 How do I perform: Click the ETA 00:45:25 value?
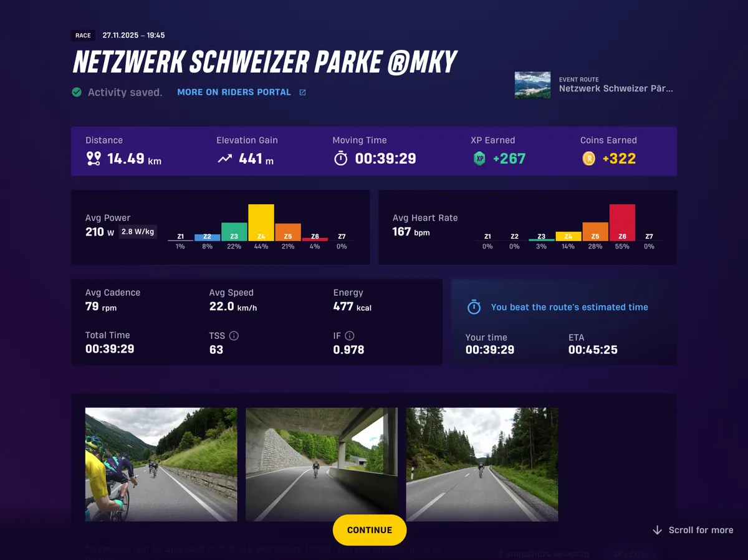[593, 349]
